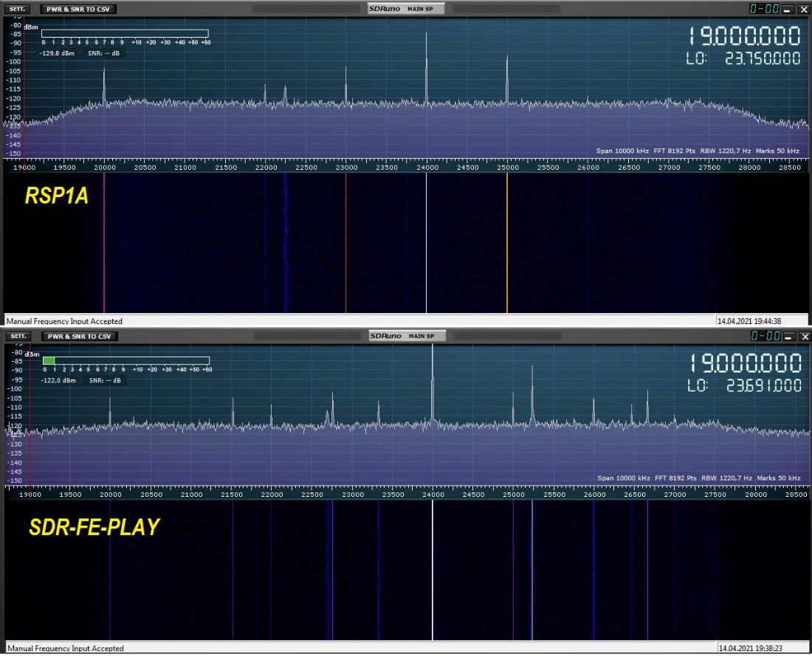Close the SDR-FE-PLAY SDRuno window
Image resolution: width=812 pixels, height=657 pixels.
point(805,337)
